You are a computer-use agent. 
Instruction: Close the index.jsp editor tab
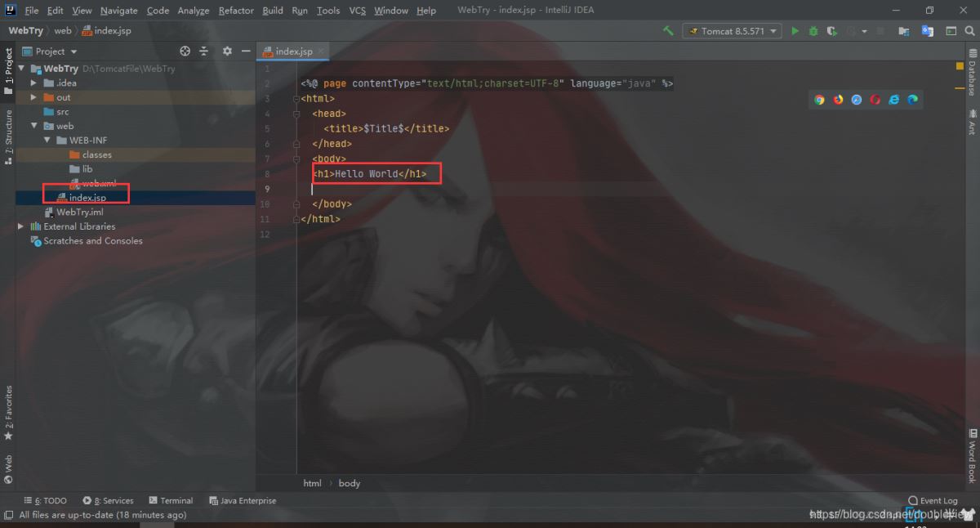[322, 51]
